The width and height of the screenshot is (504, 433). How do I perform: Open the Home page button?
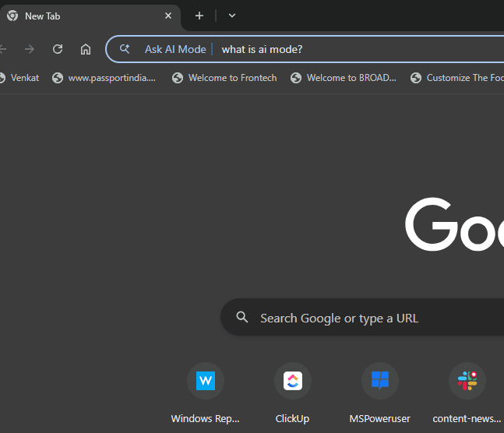(x=86, y=49)
